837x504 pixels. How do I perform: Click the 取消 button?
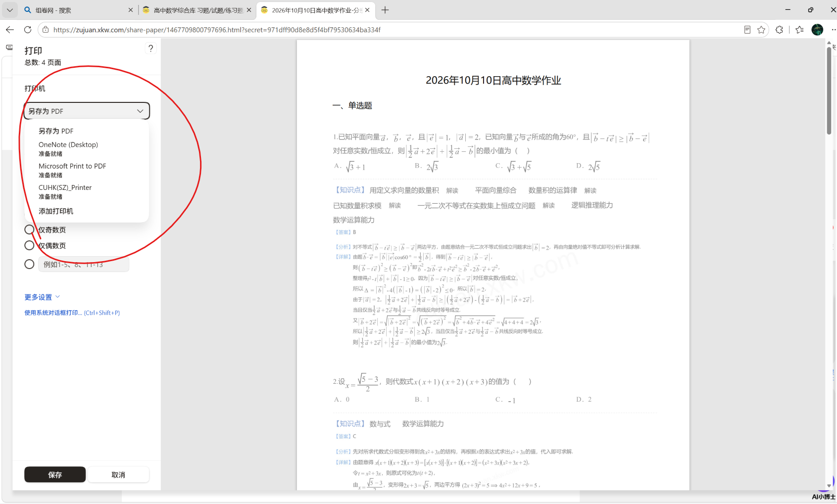pos(118,474)
